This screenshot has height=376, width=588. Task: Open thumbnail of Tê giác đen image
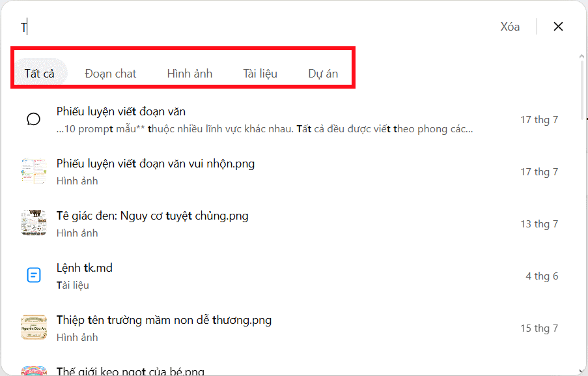pos(34,223)
